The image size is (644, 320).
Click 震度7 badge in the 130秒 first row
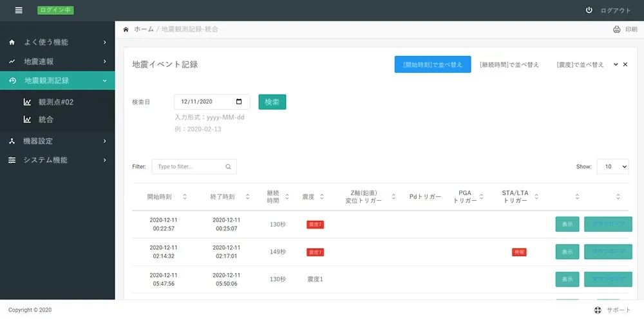(x=315, y=225)
